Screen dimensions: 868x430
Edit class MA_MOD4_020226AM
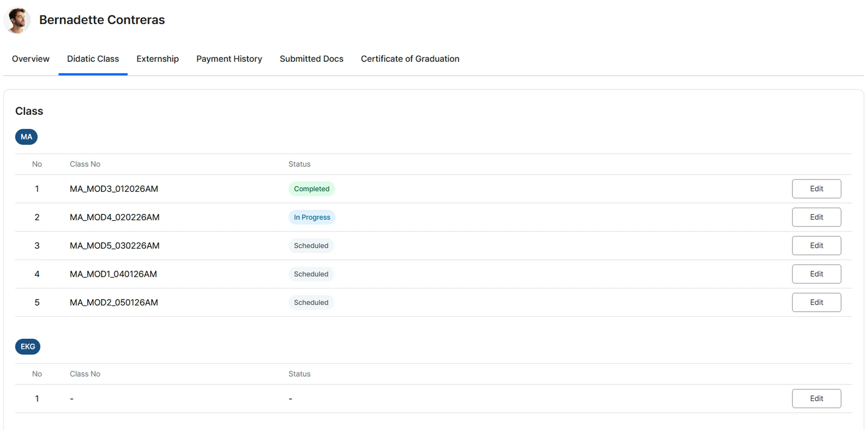[816, 217]
